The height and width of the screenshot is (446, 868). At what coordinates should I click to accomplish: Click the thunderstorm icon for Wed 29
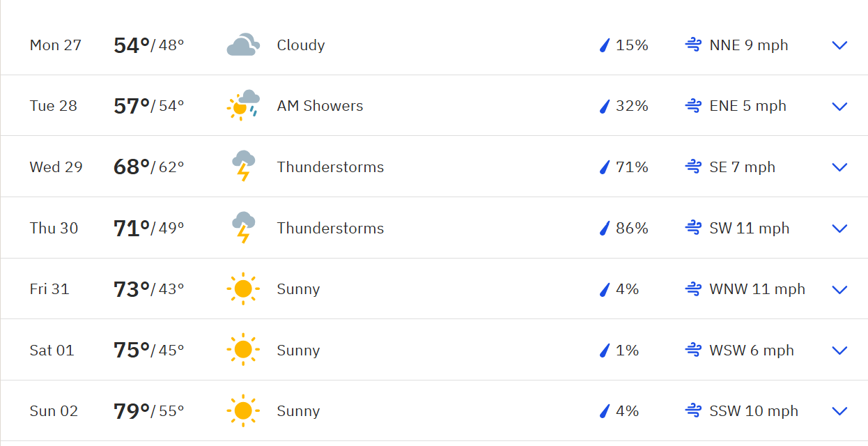coord(243,167)
